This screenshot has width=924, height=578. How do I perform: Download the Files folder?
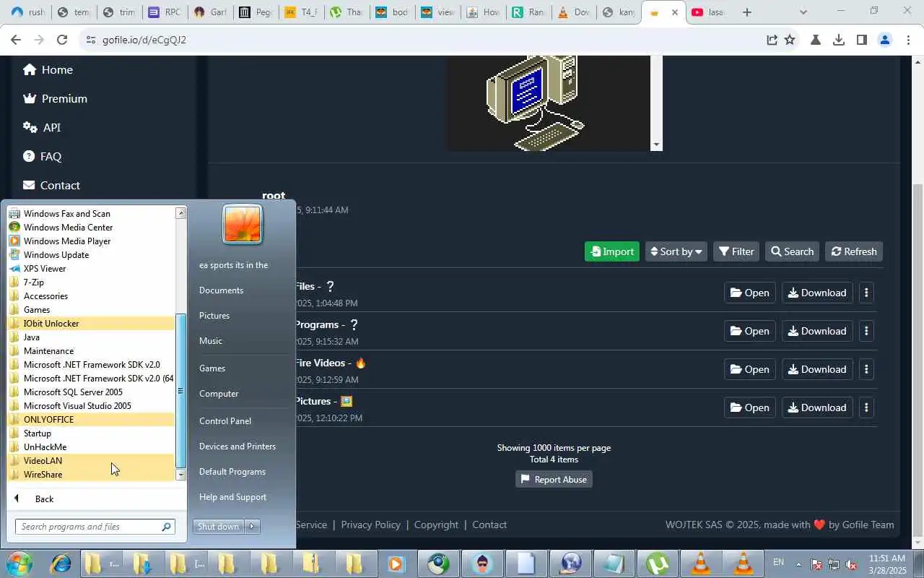click(x=817, y=293)
